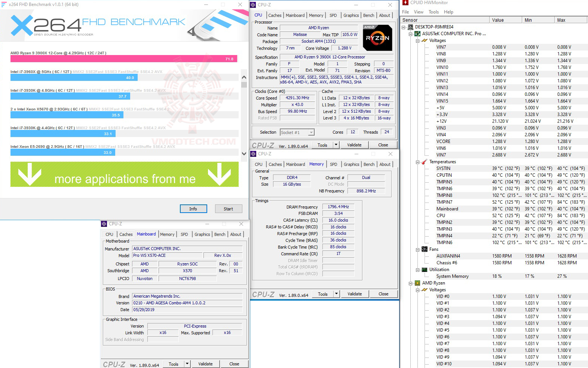Screen dimensions: 588x368
Task: Click the CPUID HWMonitor lightning icon in the title bar
Action: 405,3
